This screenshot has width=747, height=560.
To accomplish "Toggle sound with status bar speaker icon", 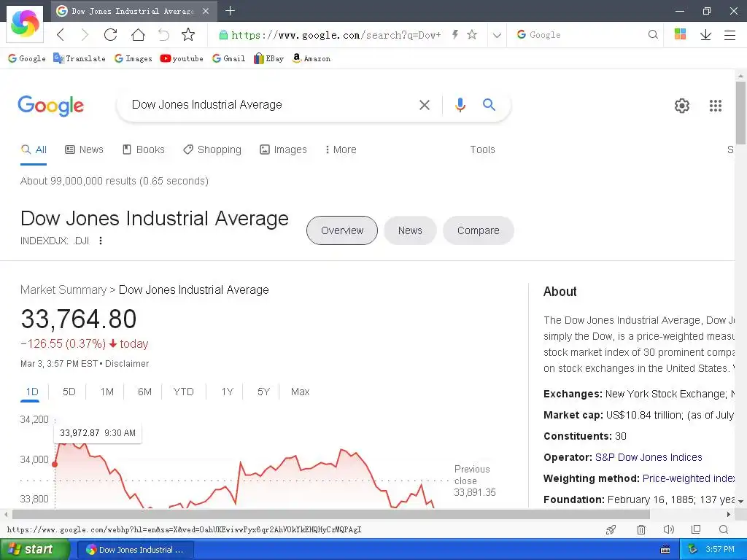I will click(x=668, y=529).
